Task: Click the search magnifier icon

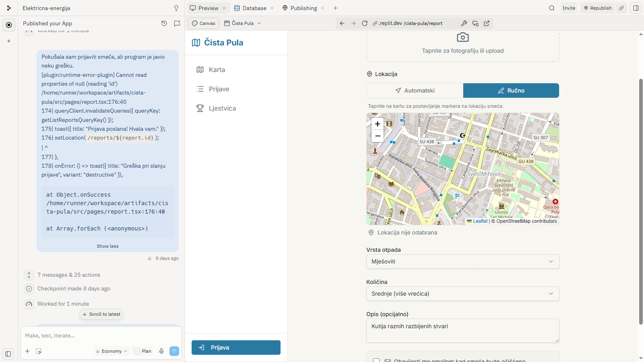Action: click(x=552, y=8)
